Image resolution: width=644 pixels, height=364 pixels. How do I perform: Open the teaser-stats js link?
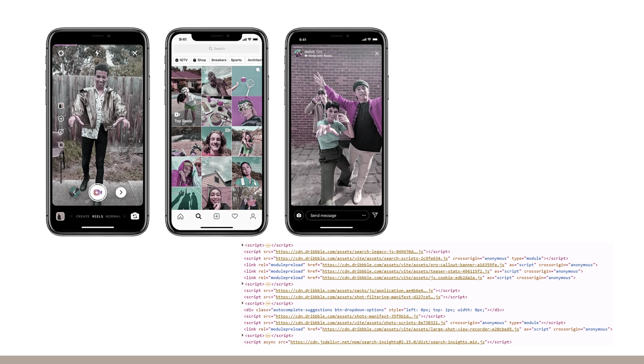406,271
